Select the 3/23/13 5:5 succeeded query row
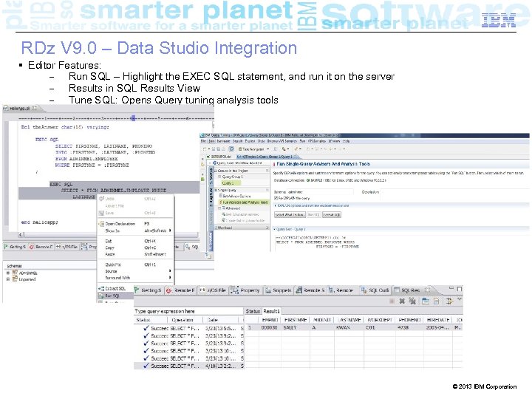This screenshot has width=532, height=399. click(x=189, y=328)
